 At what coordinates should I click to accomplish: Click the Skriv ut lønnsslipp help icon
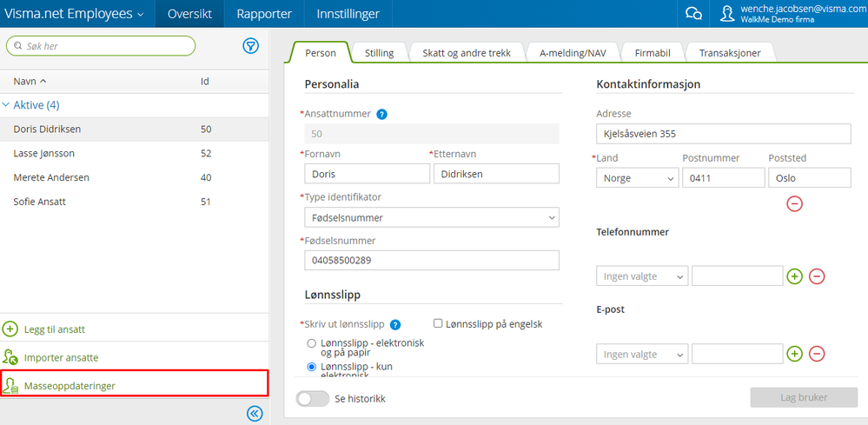395,324
